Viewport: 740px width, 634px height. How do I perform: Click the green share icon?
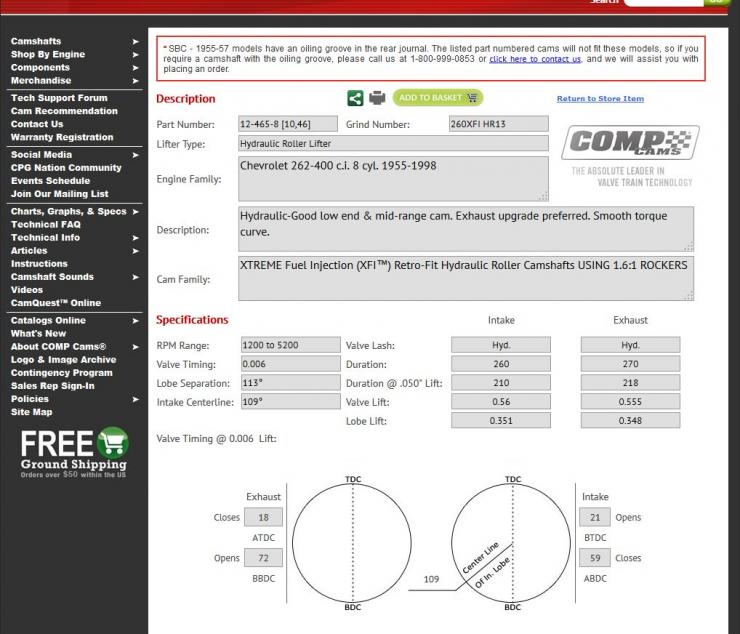355,98
